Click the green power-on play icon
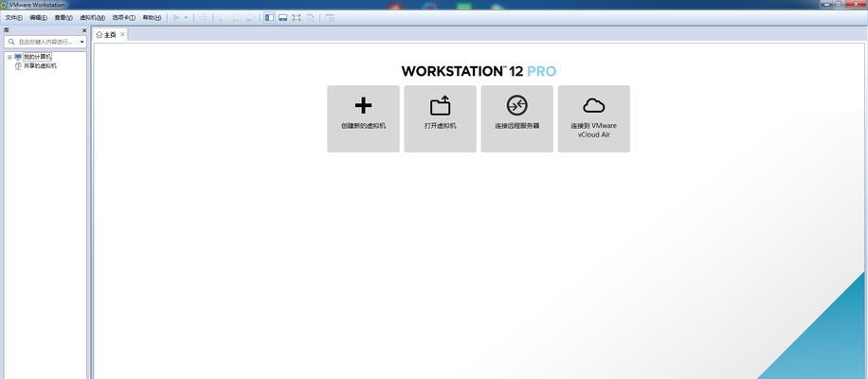 click(176, 18)
